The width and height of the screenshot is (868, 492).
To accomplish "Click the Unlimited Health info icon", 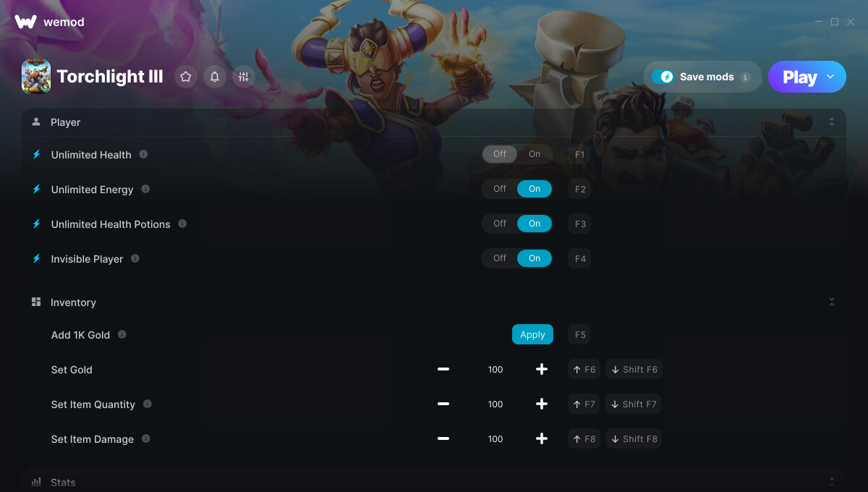I will (x=143, y=154).
